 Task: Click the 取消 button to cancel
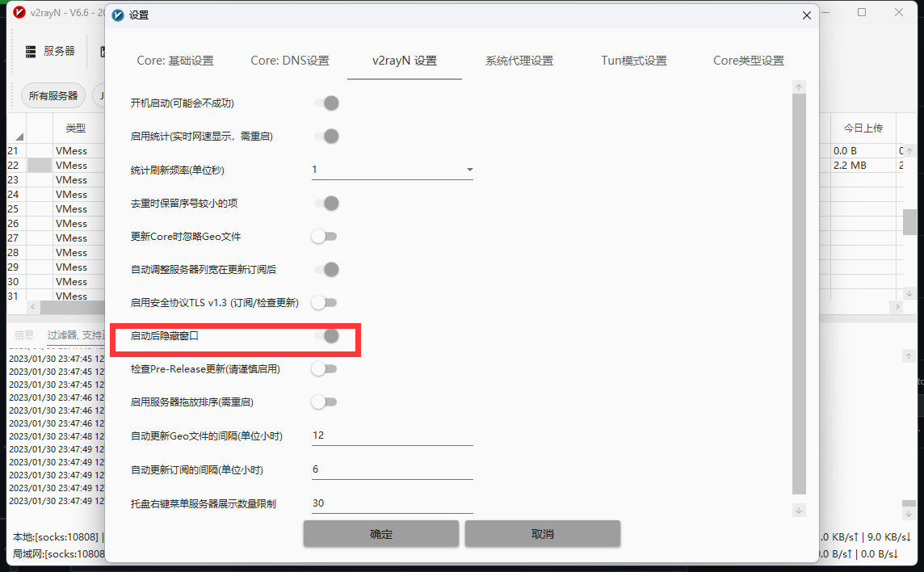tap(542, 533)
